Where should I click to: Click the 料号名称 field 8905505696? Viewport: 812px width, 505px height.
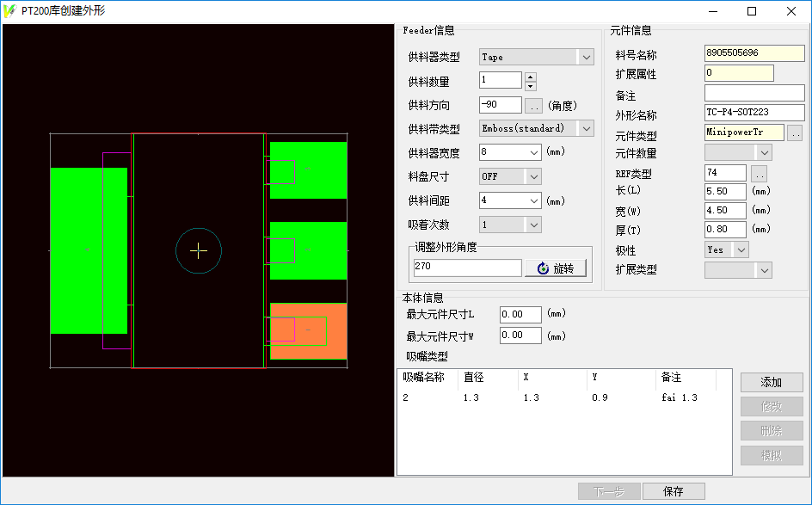(754, 53)
